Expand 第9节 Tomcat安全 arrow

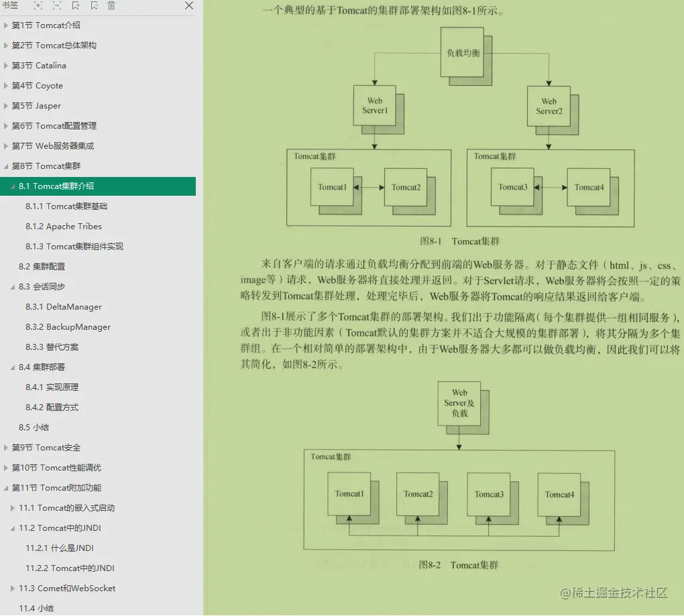click(x=5, y=447)
